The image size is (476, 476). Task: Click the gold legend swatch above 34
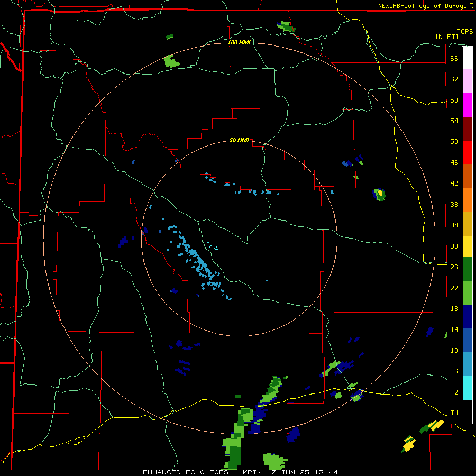click(x=467, y=224)
